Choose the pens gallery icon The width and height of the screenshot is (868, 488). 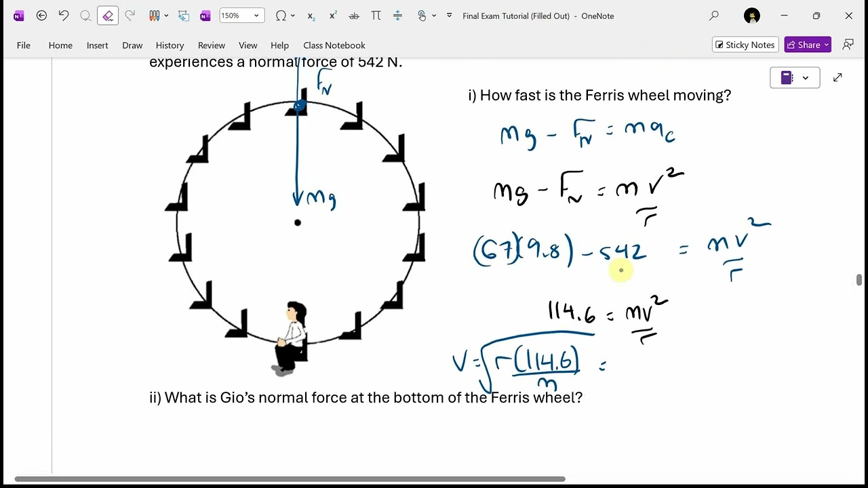155,16
